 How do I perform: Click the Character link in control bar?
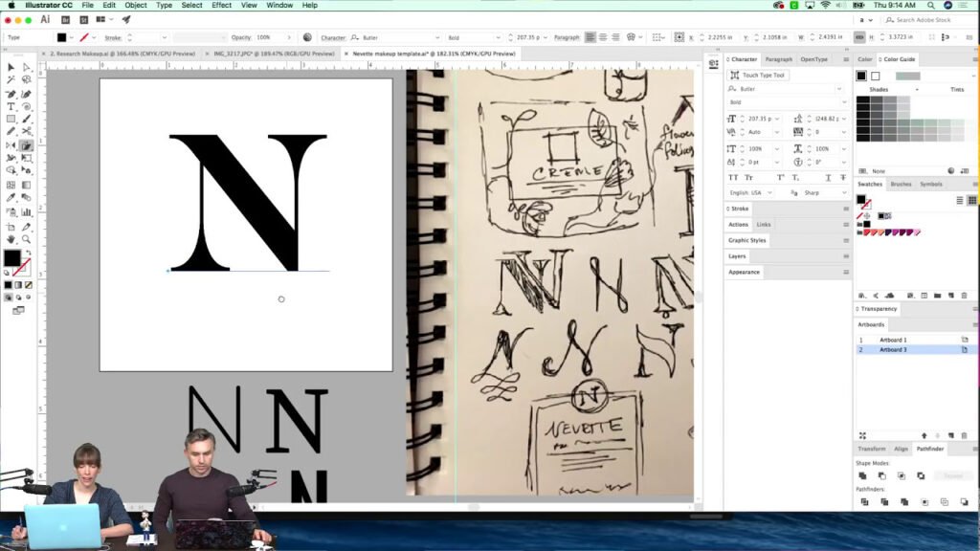click(x=333, y=37)
